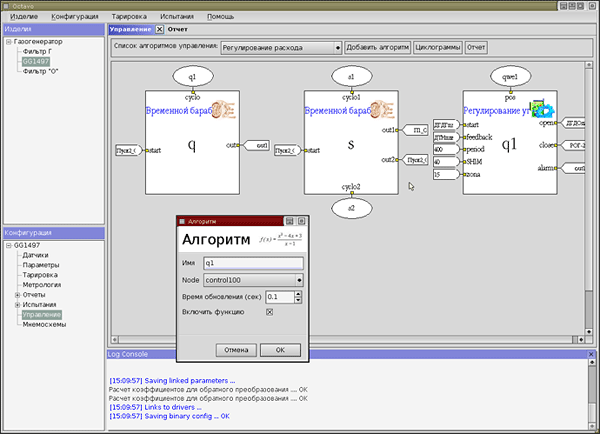Select Фильтр "О" tree item
The width and height of the screenshot is (600, 434).
pyautogui.click(x=40, y=72)
